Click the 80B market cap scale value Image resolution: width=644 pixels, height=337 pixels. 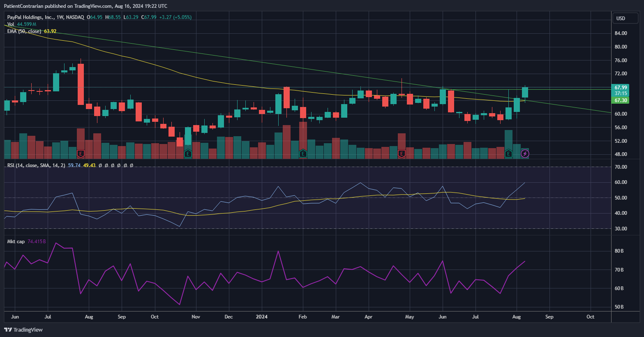click(619, 251)
